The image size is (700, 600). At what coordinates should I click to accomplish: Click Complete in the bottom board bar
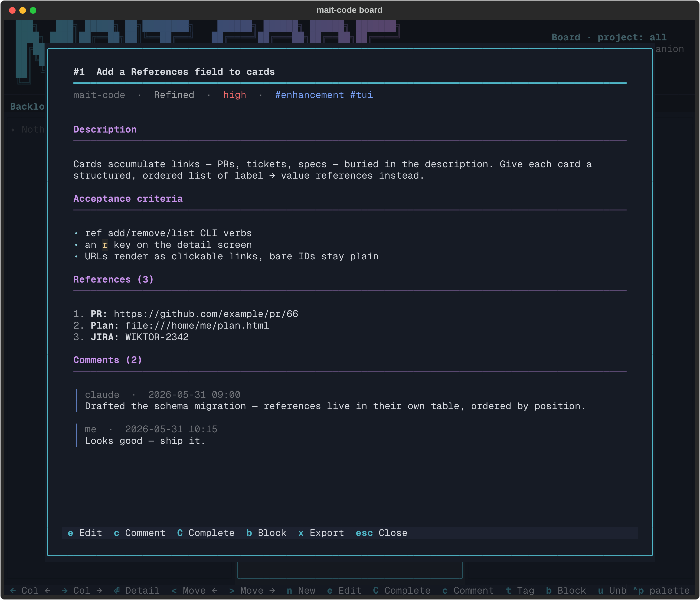coord(401,590)
